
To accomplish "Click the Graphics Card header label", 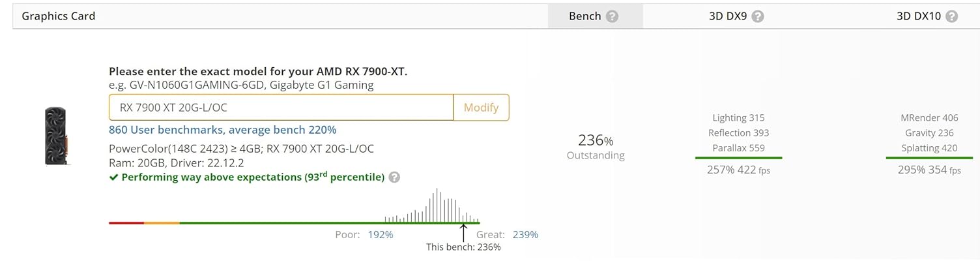I will coord(59,16).
